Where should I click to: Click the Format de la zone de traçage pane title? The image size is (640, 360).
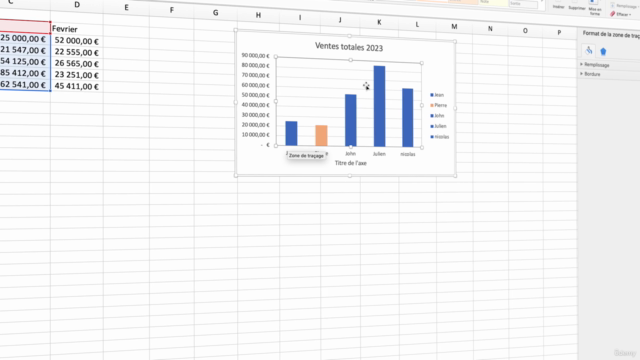click(x=611, y=35)
